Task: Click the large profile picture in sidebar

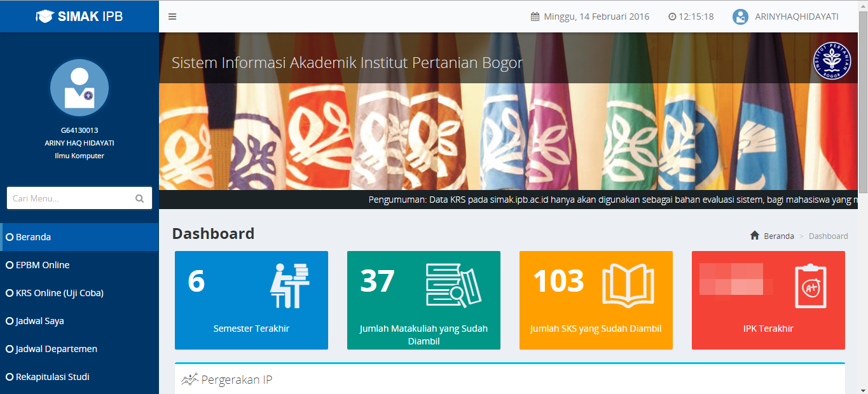Action: 79,88
